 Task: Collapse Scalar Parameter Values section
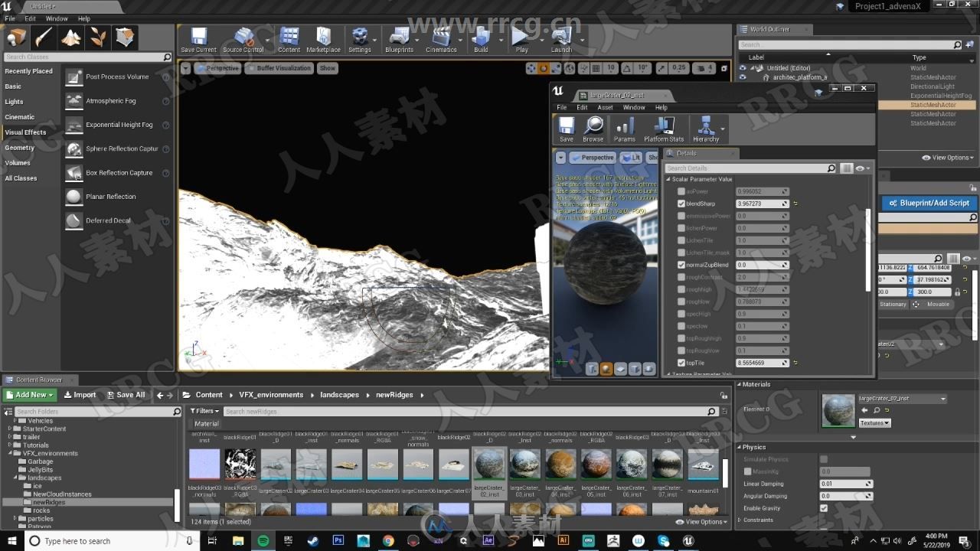668,179
